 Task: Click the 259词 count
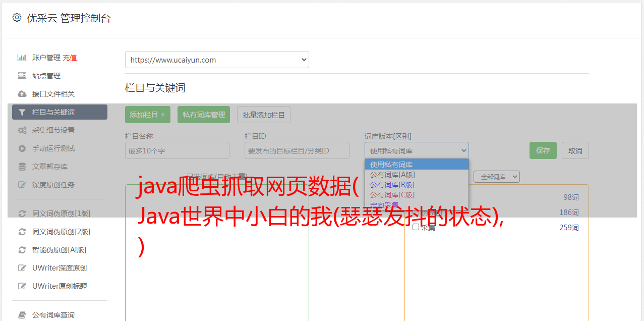click(569, 228)
